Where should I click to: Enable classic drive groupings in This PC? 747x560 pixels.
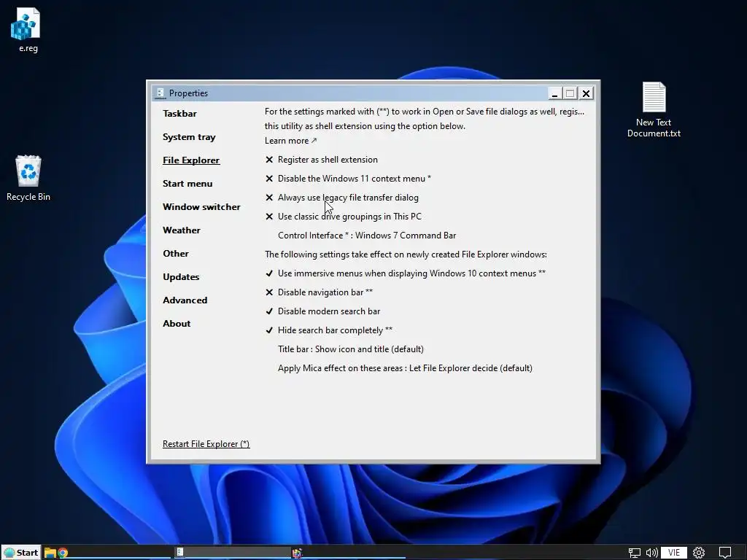click(344, 217)
